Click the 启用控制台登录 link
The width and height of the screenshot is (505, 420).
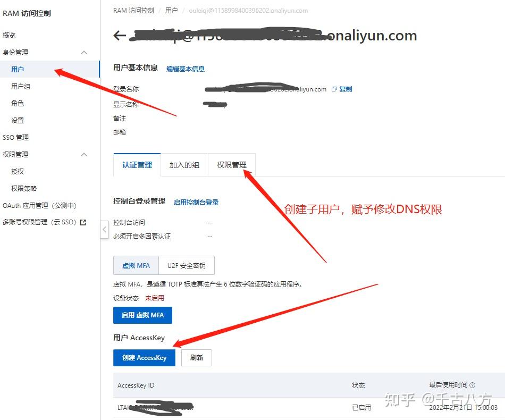[x=196, y=202]
